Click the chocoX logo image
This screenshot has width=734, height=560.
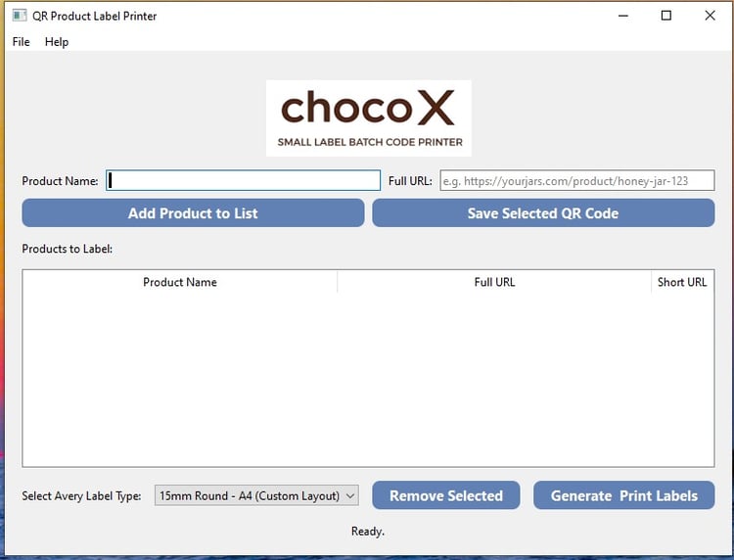click(x=369, y=118)
